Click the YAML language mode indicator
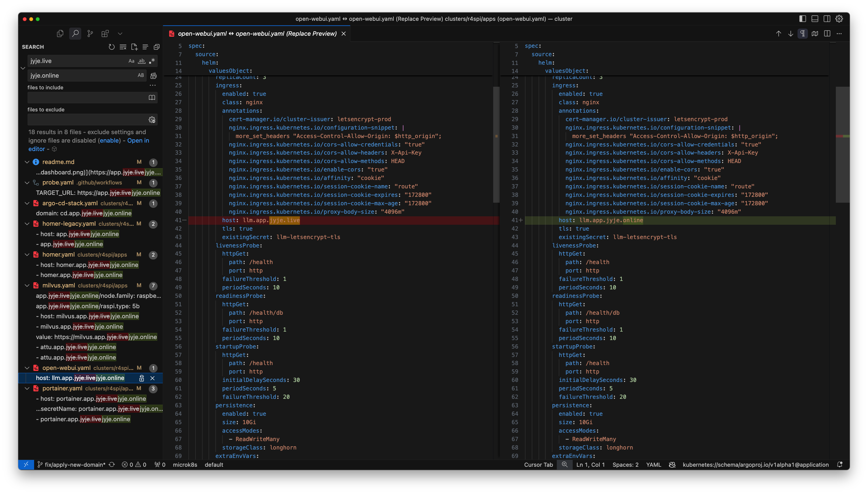Screen dimensions: 868x494 653,464
